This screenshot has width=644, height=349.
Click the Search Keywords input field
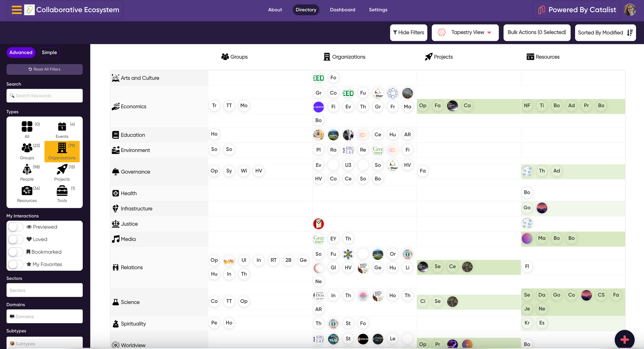(x=45, y=95)
